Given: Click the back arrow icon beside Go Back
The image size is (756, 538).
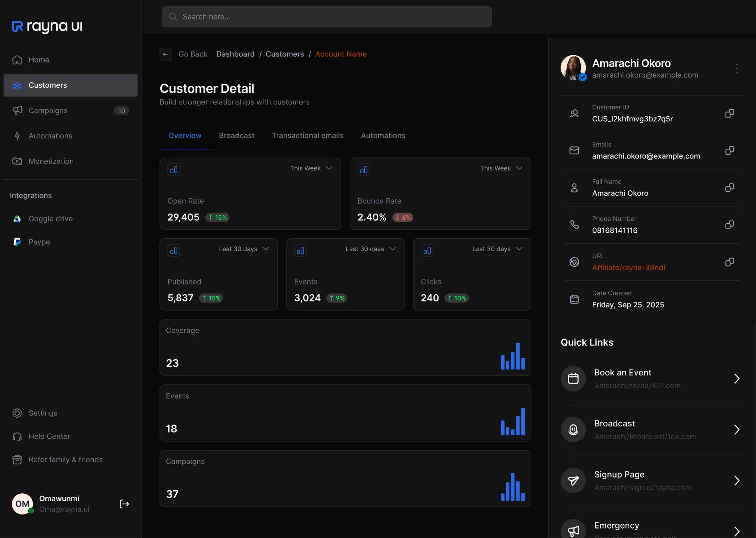Looking at the screenshot, I should pos(166,54).
